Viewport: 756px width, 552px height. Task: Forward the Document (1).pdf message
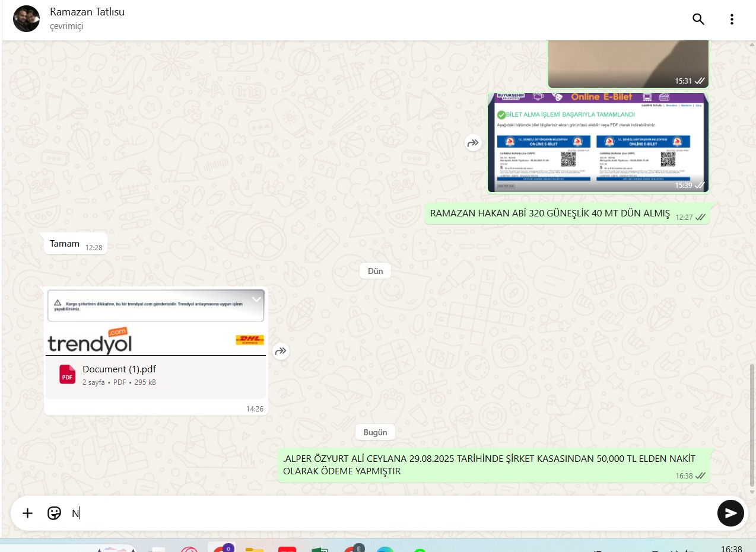coord(281,352)
